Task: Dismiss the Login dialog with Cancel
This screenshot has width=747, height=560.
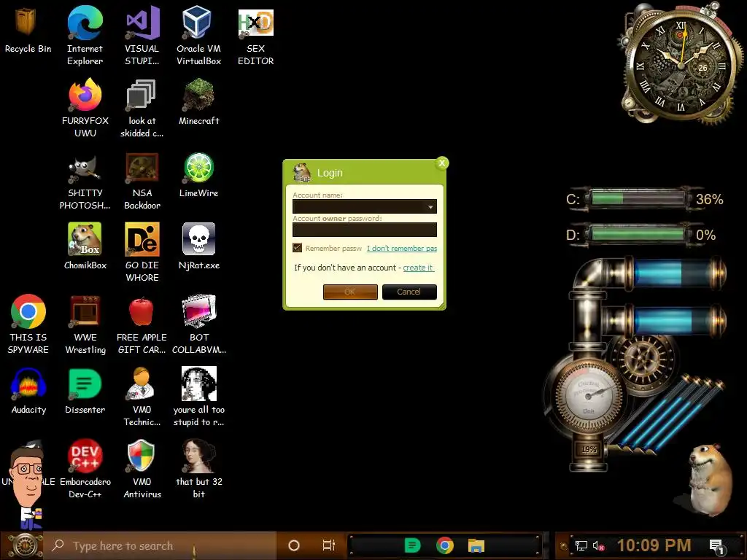Action: 409,292
